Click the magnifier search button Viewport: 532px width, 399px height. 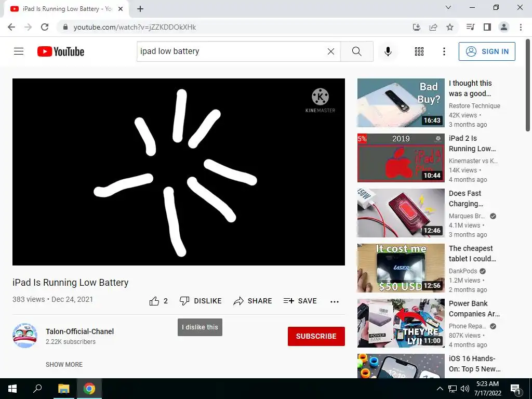coord(356,51)
